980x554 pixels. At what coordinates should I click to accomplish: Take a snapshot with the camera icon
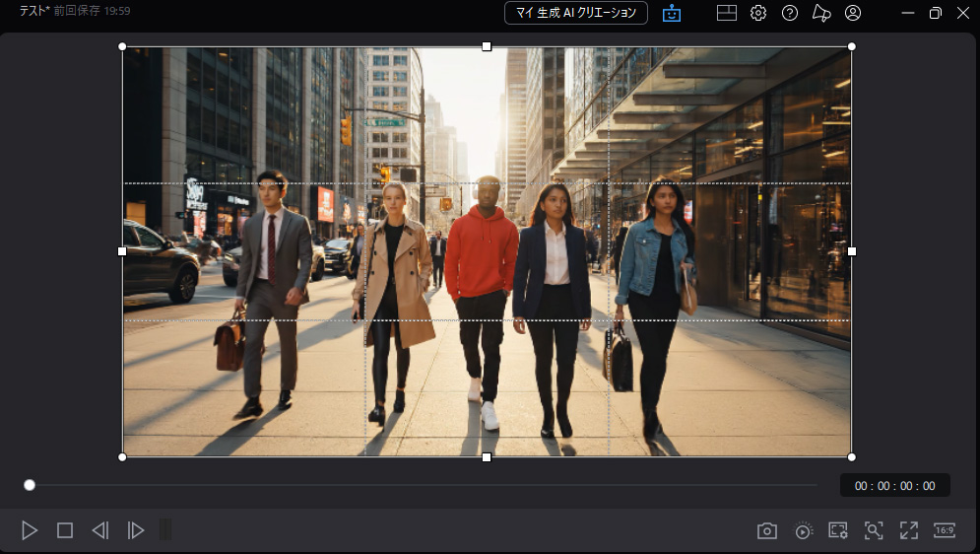[767, 530]
